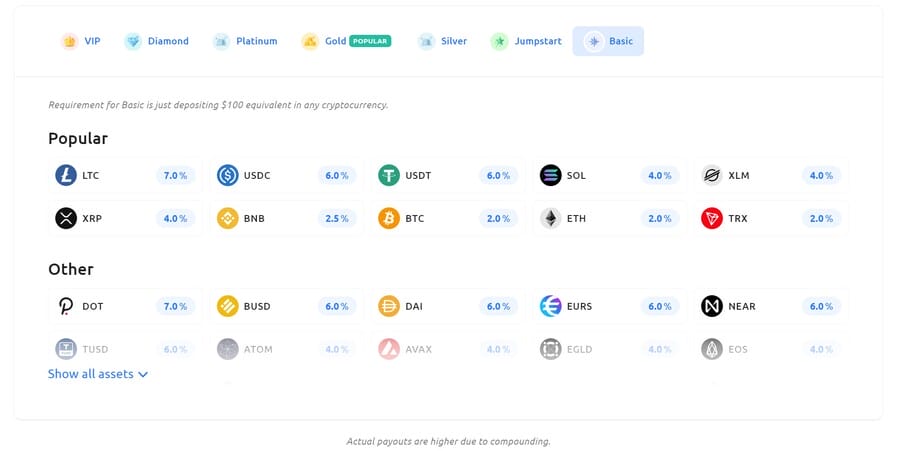Click the TRON TRX coin icon

712,218
